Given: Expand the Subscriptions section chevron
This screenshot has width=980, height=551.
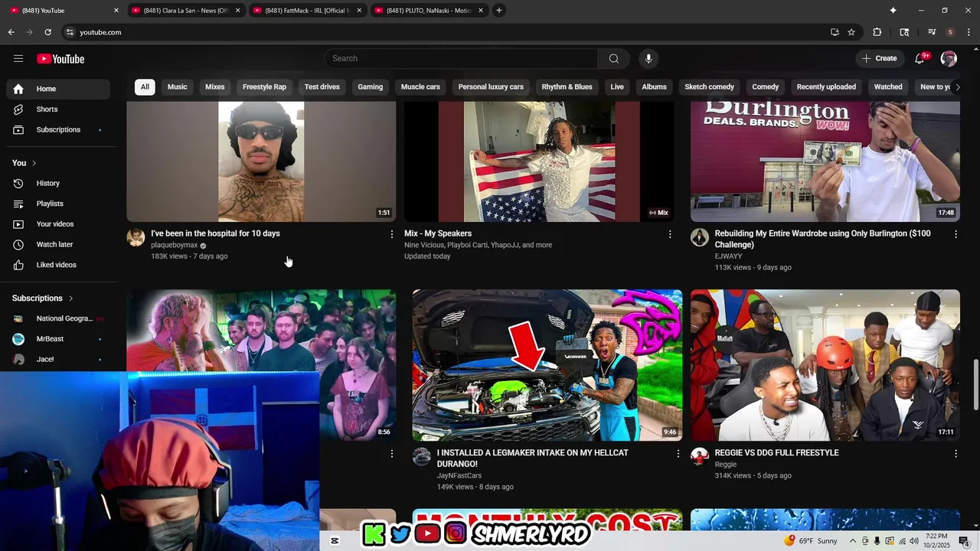Looking at the screenshot, I should 70,298.
